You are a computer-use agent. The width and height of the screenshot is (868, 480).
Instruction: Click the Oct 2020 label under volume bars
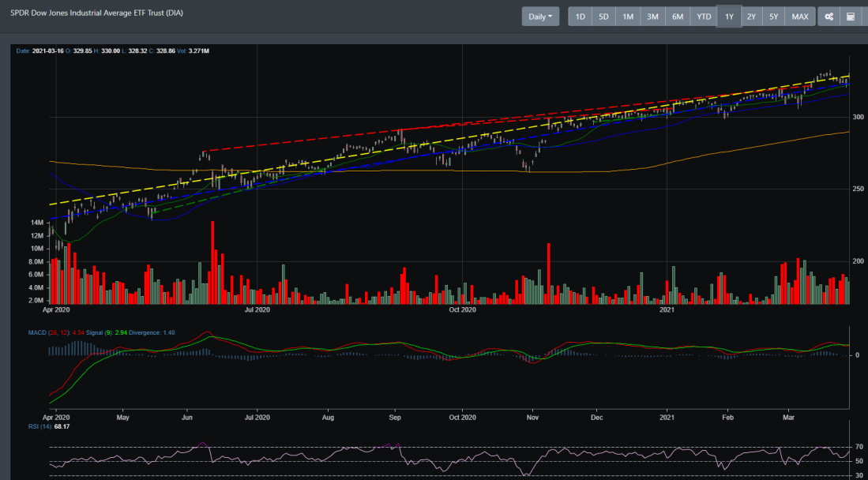(x=462, y=310)
